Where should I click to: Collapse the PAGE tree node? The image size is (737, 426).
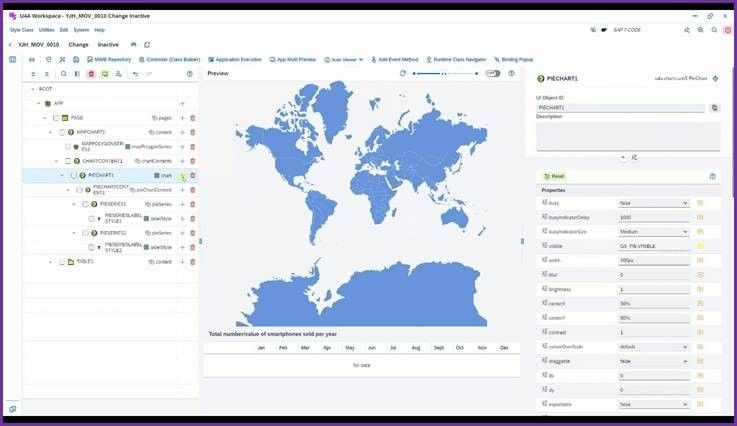click(x=45, y=118)
